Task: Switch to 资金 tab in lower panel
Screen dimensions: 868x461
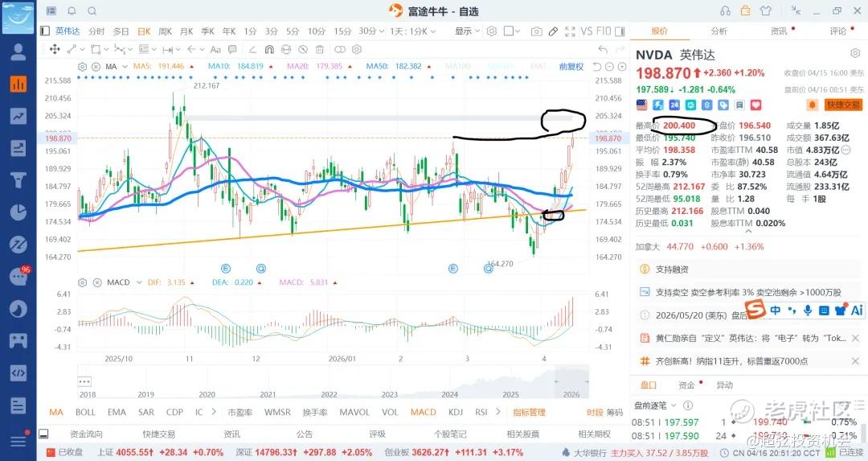Action: click(x=686, y=385)
